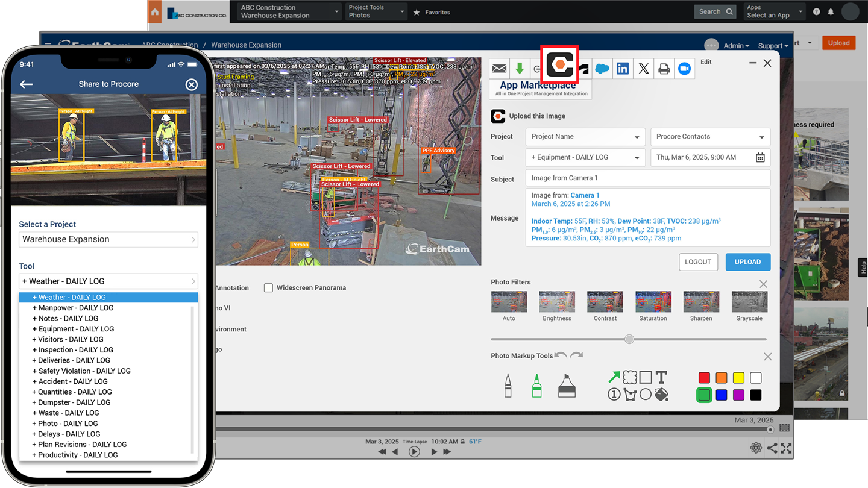Choose the numbered marker tool
The image size is (868, 488).
[x=614, y=395]
